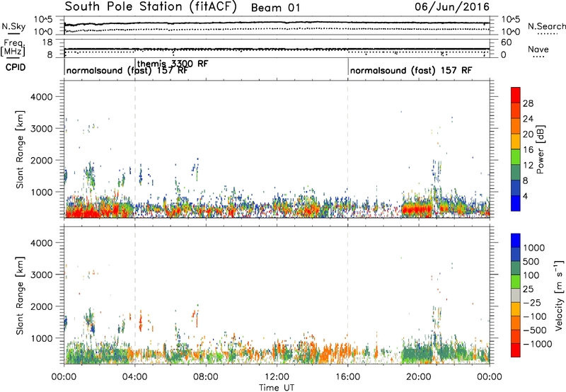The image size is (566, 392).
Task: Click the '-1000' tick on Velocity color bar
Action: (x=537, y=344)
